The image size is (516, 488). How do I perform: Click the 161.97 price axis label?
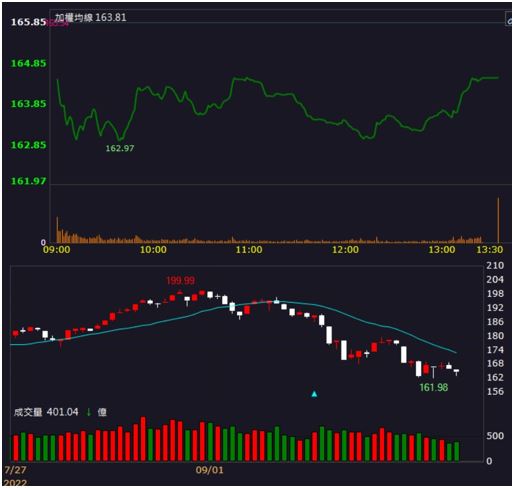coord(28,181)
